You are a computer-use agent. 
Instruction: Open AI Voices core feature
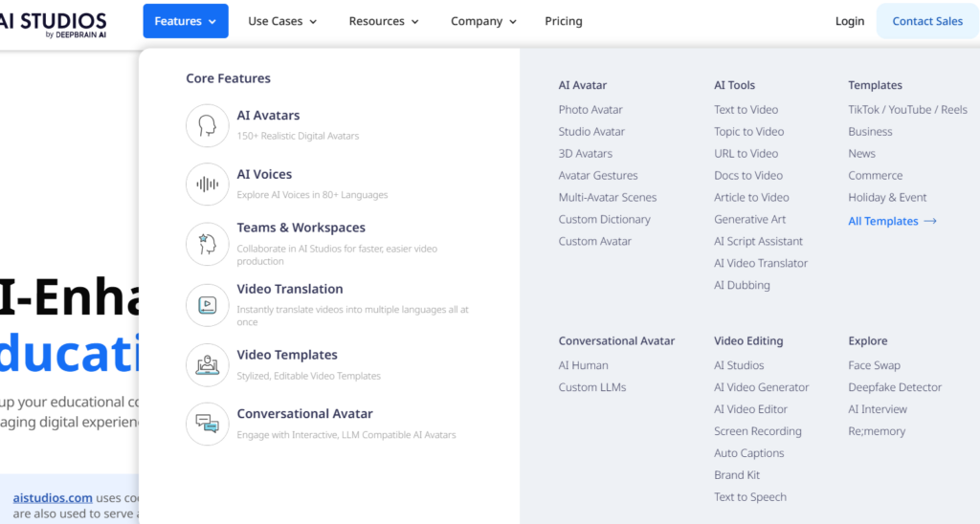(264, 174)
